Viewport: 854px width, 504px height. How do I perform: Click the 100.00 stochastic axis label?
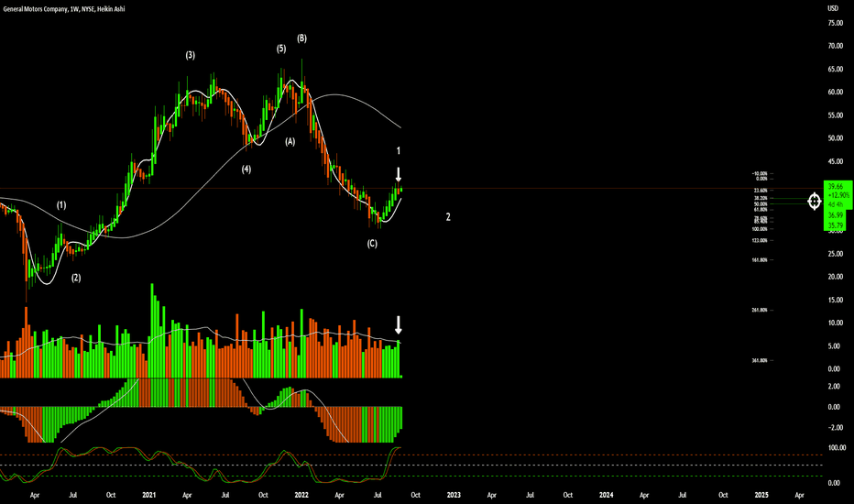[x=838, y=448]
